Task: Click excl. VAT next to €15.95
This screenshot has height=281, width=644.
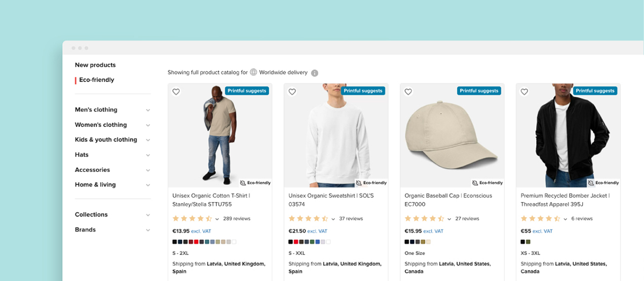Action: coord(434,232)
